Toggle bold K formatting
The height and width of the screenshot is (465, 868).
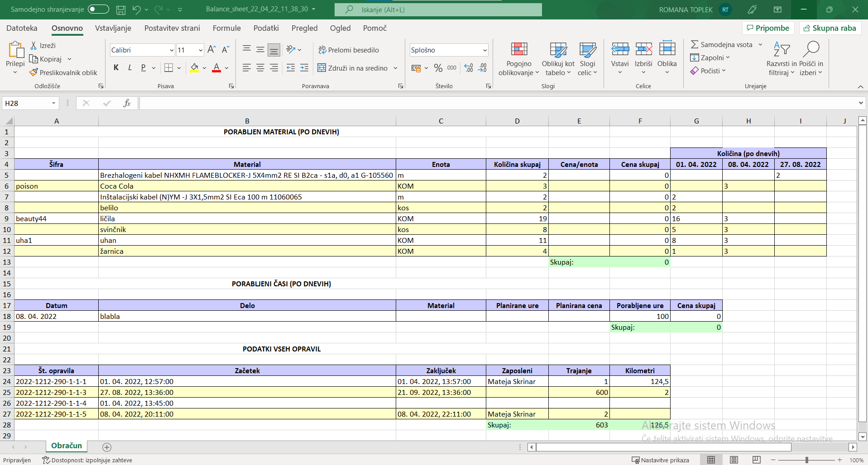pos(116,68)
